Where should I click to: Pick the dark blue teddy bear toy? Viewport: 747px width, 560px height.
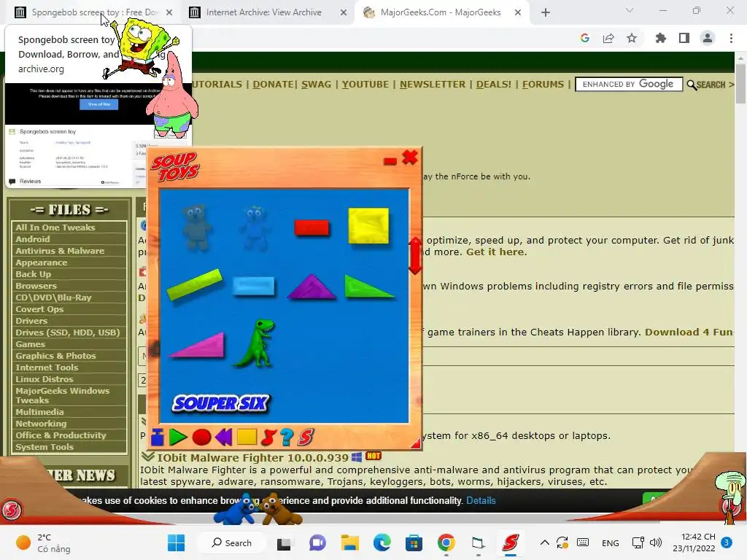tap(196, 227)
